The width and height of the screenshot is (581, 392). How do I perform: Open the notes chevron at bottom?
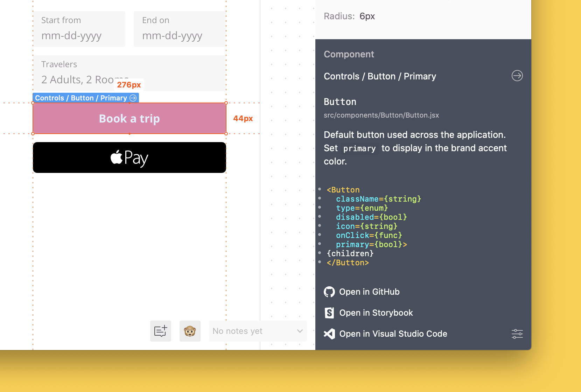pos(299,331)
